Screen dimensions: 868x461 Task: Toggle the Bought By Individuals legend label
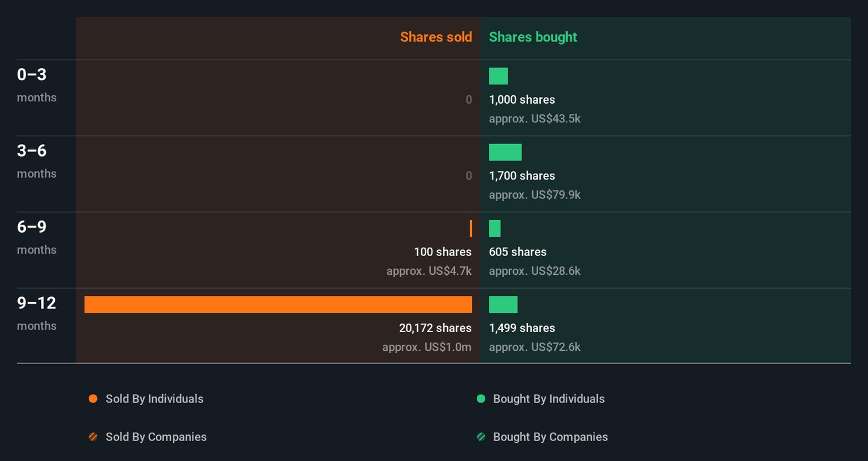(549, 399)
